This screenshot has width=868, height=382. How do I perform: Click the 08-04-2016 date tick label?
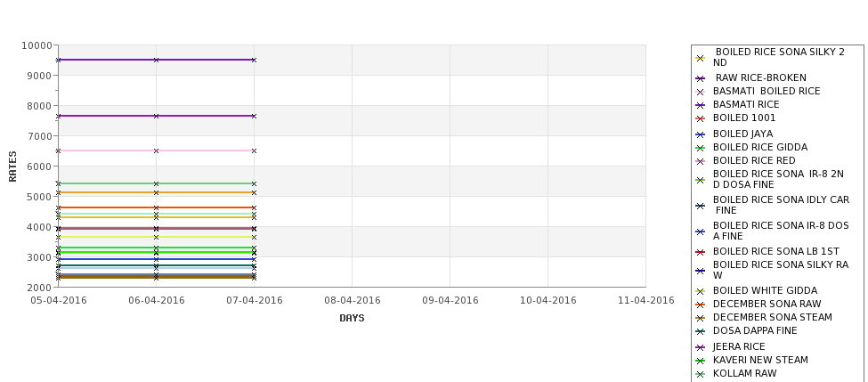coord(352,301)
